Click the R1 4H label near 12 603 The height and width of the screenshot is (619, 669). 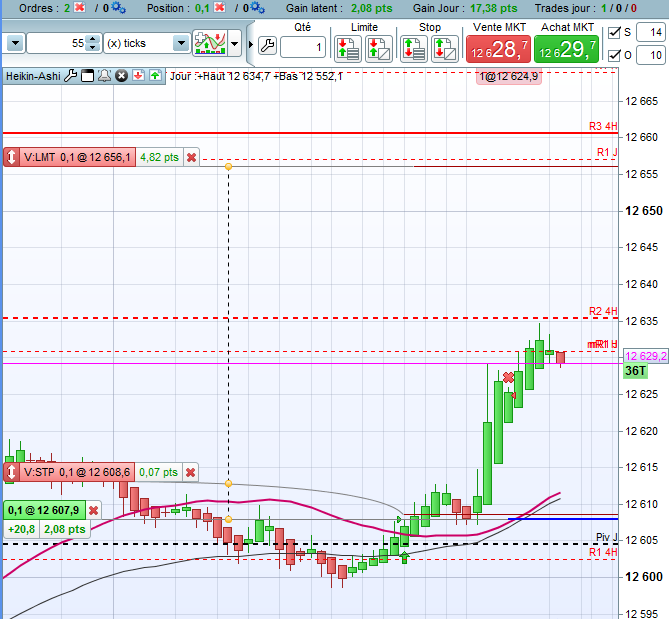[x=603, y=552]
